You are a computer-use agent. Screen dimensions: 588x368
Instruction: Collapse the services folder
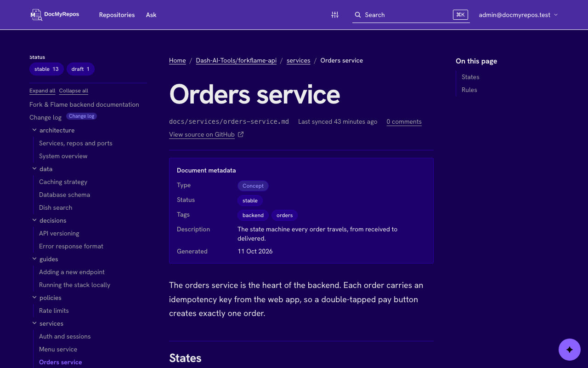34,323
